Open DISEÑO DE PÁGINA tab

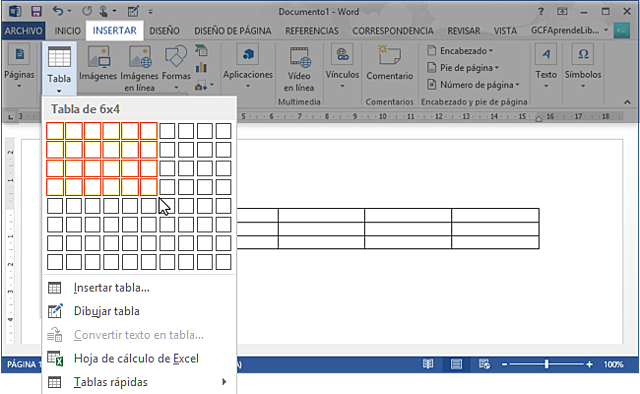(x=233, y=31)
